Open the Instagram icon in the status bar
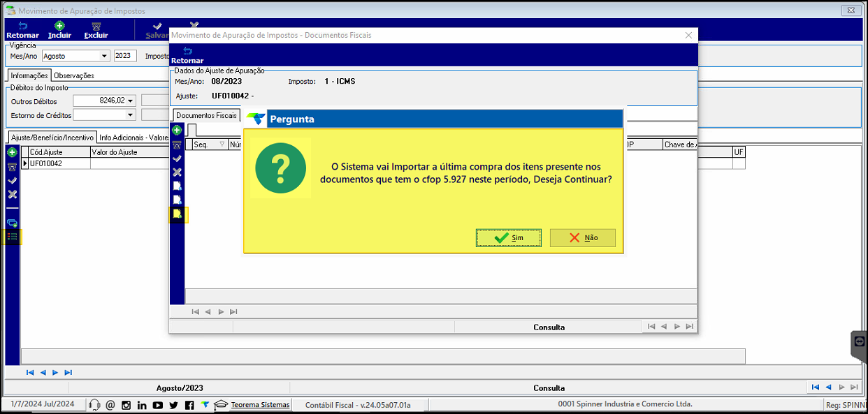The image size is (868, 414). 126,405
